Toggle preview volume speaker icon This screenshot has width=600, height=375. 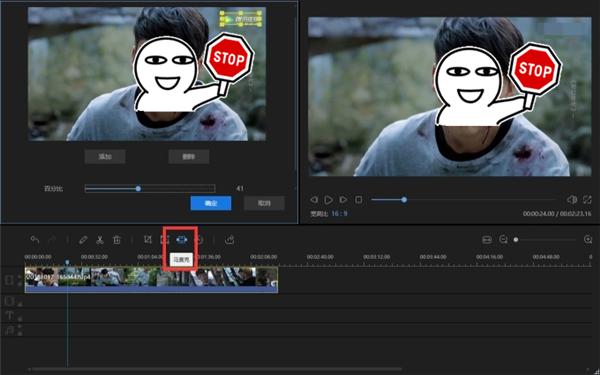(x=572, y=199)
